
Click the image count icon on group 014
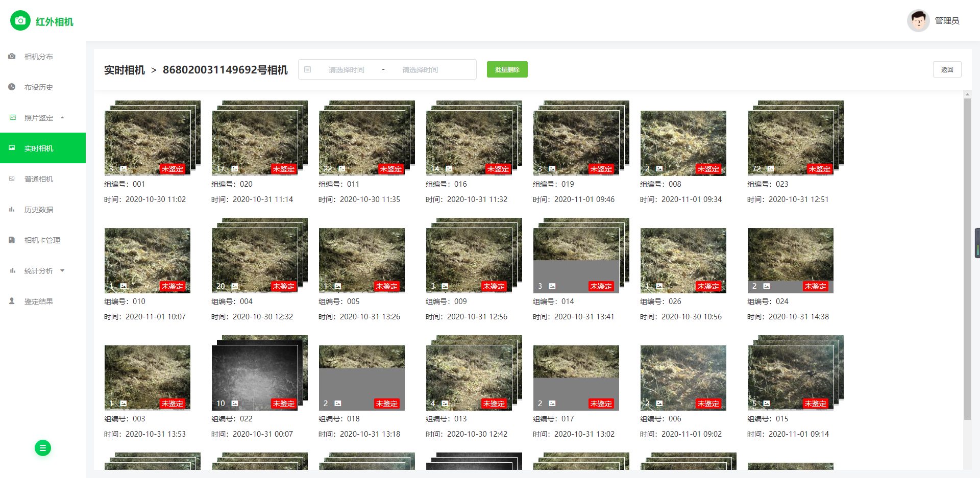click(x=552, y=286)
